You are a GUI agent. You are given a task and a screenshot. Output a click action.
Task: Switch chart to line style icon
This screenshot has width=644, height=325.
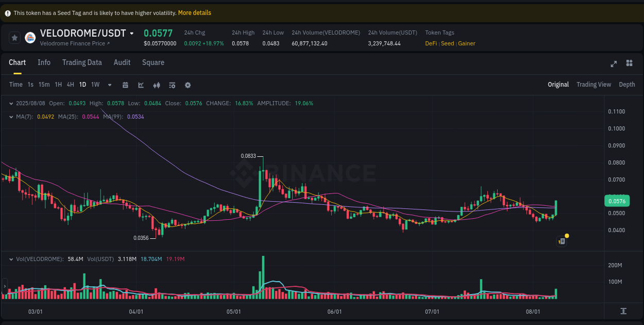coord(141,85)
